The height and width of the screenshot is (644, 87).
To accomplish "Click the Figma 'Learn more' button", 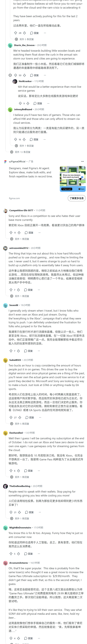I will pyautogui.click(x=77, y=198).
